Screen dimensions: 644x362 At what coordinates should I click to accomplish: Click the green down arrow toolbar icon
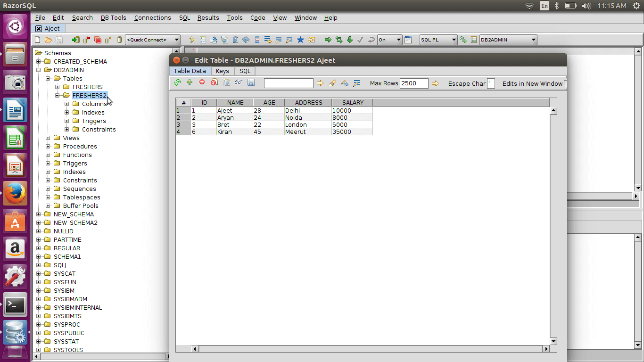tap(350, 40)
